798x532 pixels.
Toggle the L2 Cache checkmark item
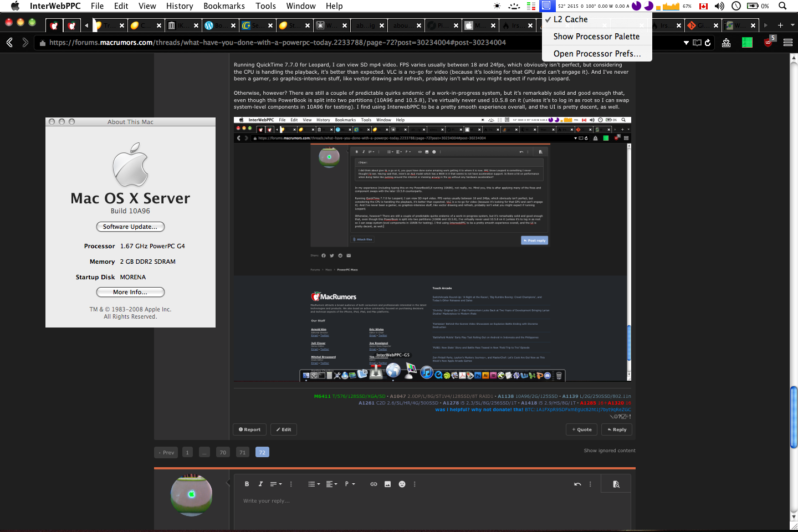pyautogui.click(x=597, y=19)
